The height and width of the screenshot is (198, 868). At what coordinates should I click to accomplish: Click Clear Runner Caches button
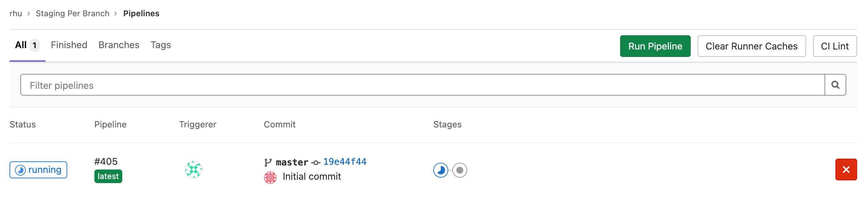[x=752, y=46]
